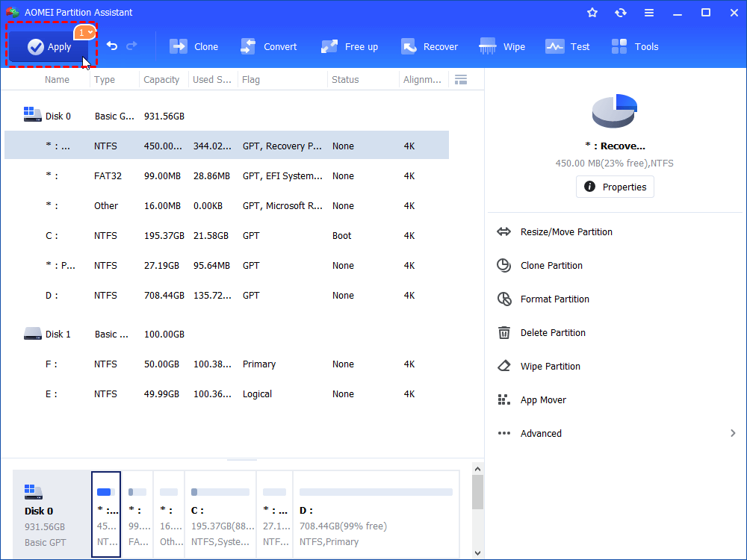Screen dimensions: 747x560
Task: Sort by the Status column header
Action: click(x=345, y=80)
